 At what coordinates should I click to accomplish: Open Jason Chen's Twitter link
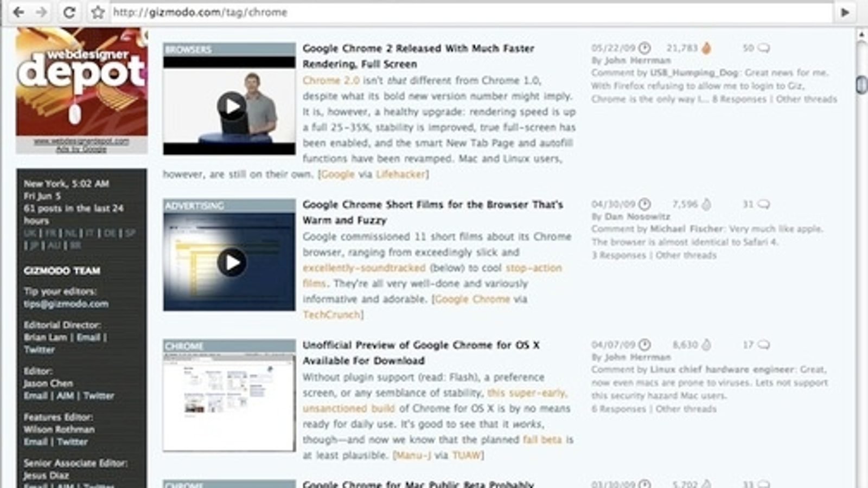pyautogui.click(x=99, y=396)
